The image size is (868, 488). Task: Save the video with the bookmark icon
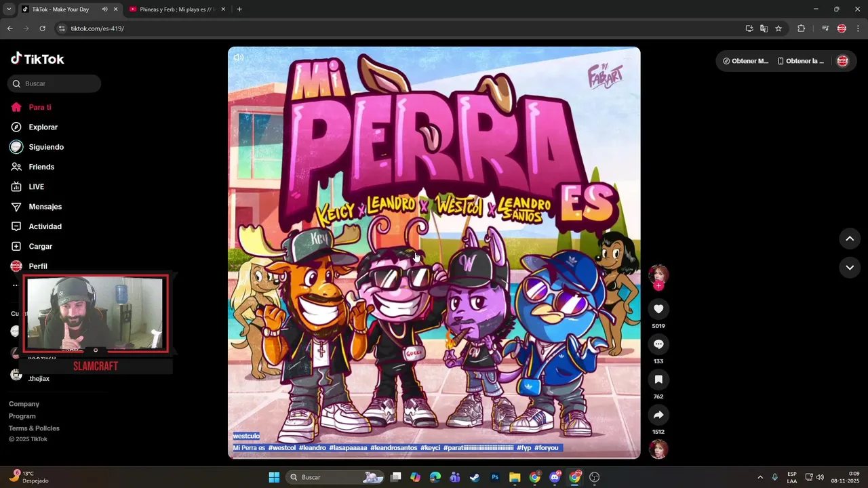pos(658,380)
